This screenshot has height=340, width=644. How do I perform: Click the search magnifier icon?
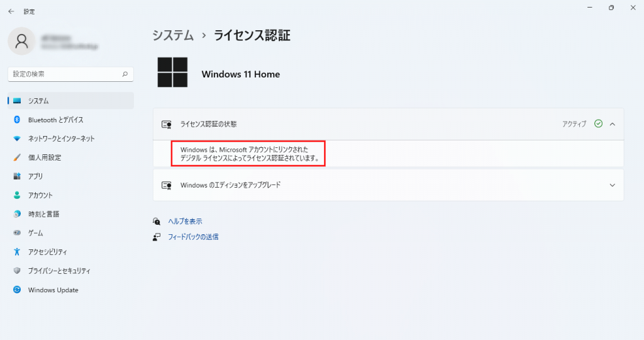pyautogui.click(x=125, y=74)
